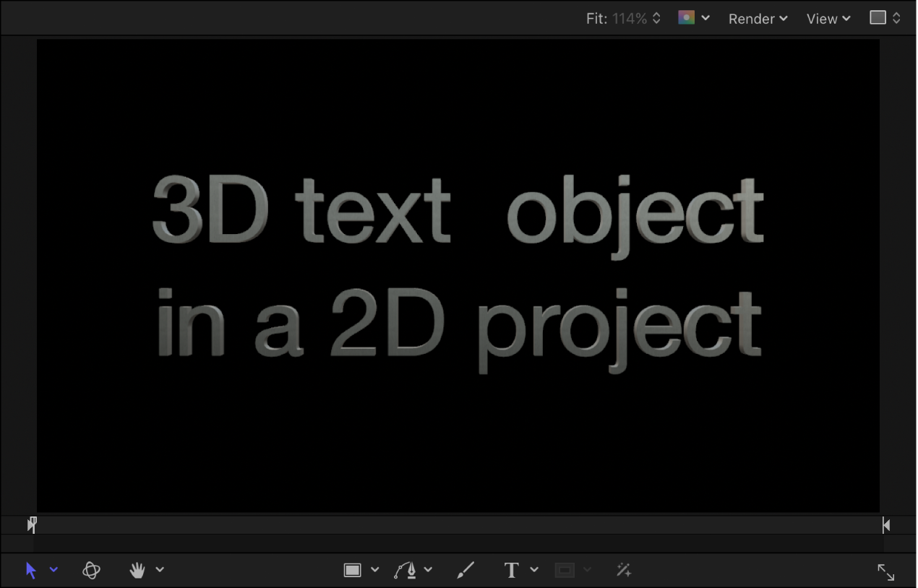The image size is (918, 588).
Task: Expand the hand tool options chevron
Action: point(159,570)
